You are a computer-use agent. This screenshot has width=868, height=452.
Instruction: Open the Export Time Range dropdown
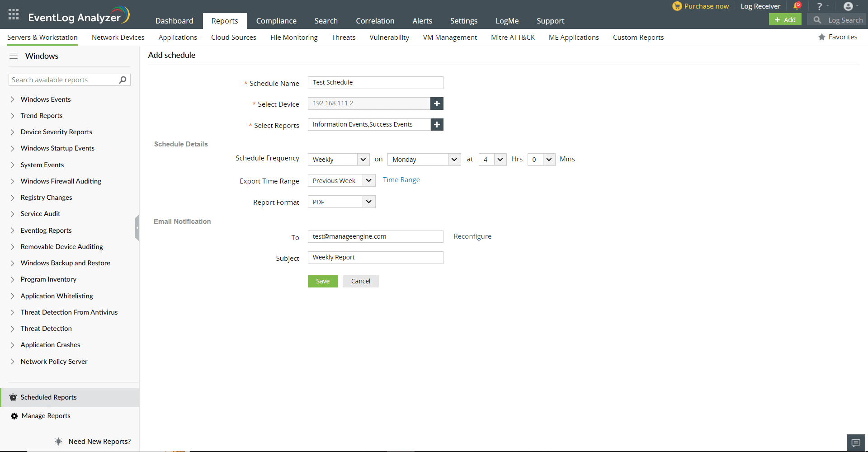(341, 180)
